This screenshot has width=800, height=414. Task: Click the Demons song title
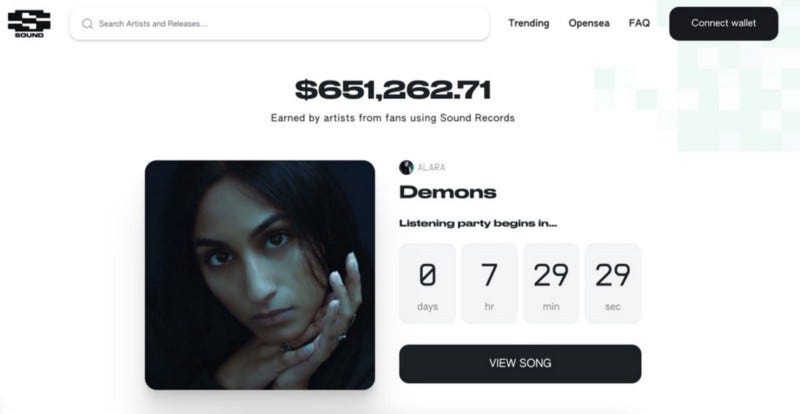[x=448, y=192]
